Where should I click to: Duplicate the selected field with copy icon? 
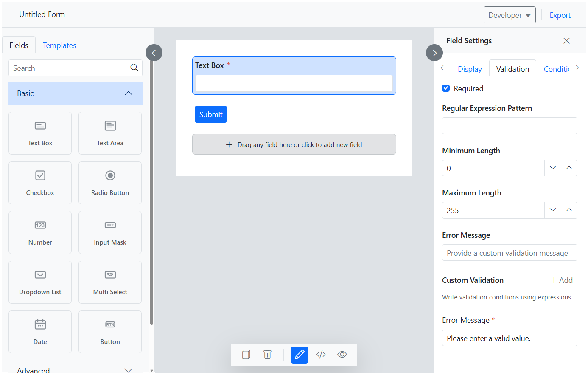tap(246, 355)
